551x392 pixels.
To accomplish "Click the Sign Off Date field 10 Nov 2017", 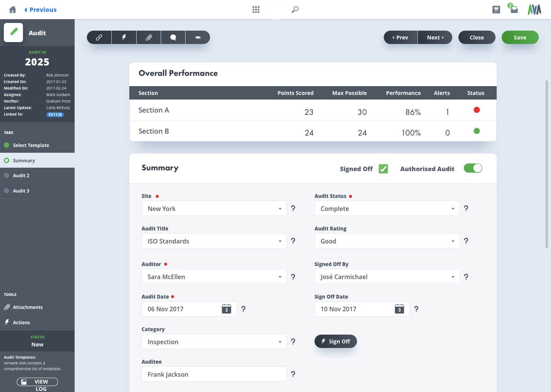I will (x=362, y=309).
